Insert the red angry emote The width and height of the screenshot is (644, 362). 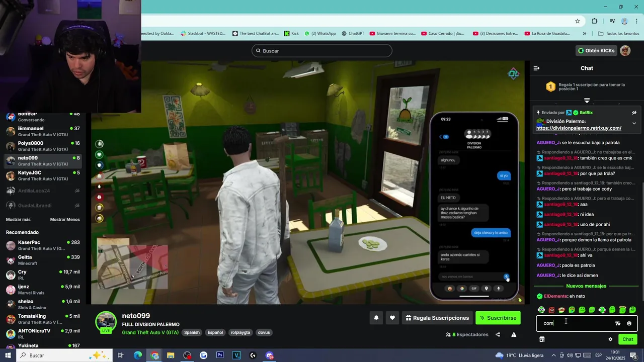[551, 310]
